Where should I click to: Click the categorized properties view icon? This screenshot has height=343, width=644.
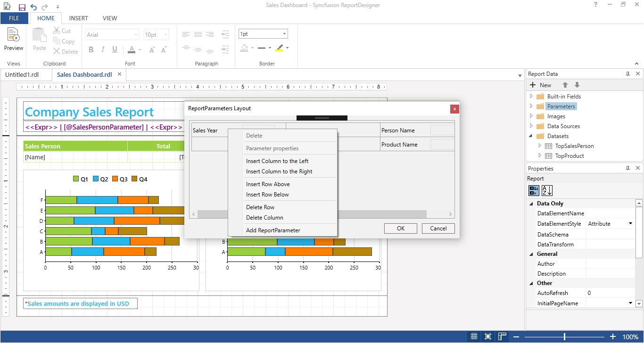tap(534, 190)
